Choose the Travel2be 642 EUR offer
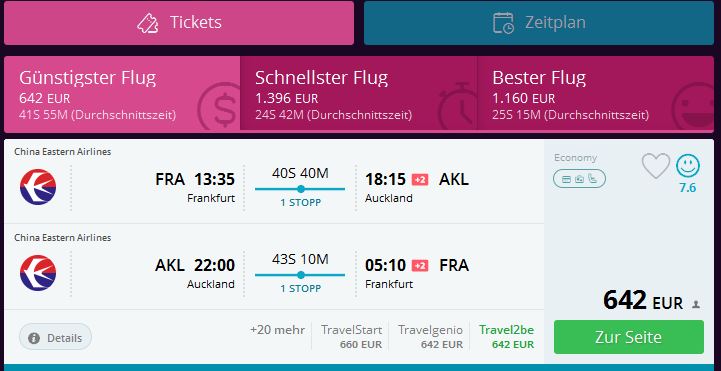The image size is (721, 371). click(506, 337)
